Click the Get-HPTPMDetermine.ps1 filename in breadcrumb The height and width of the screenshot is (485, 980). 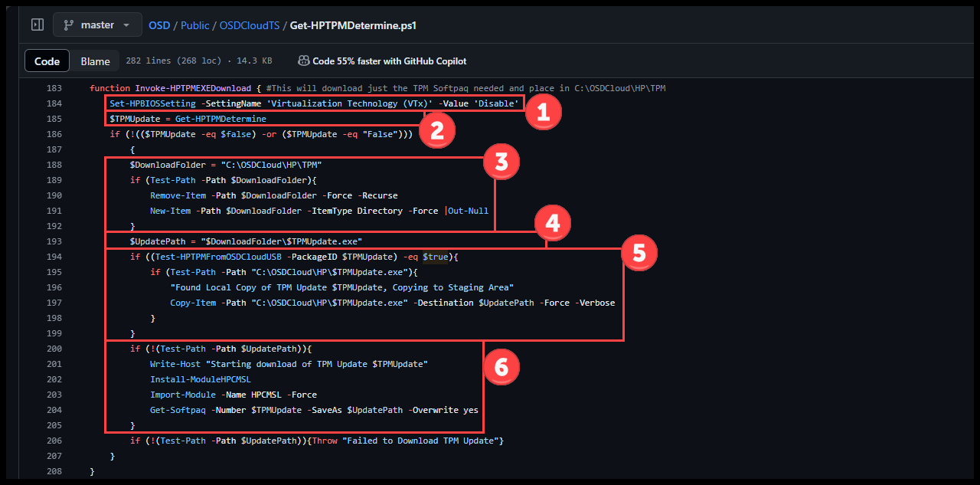[x=352, y=25]
